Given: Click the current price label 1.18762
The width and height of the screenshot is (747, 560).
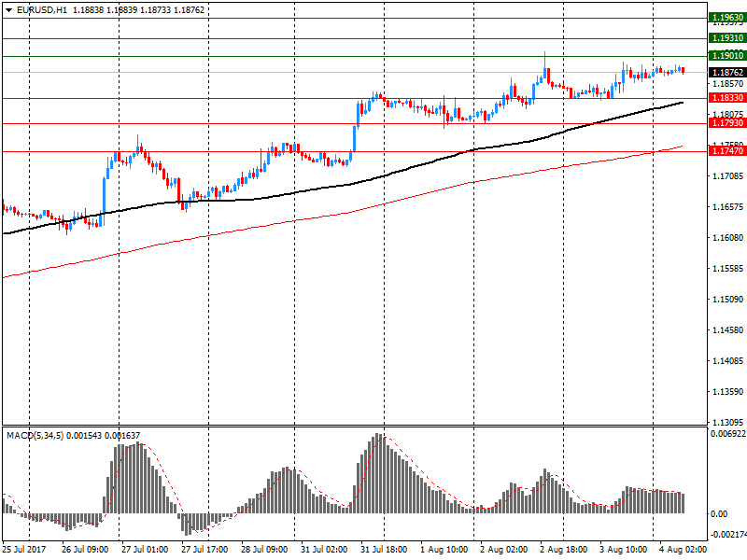Looking at the screenshot, I should (727, 73).
